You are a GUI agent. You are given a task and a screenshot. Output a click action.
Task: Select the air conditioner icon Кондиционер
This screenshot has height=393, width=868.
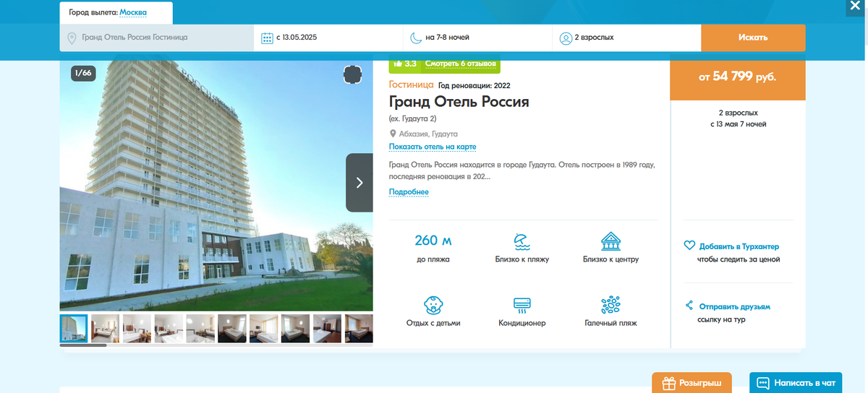[522, 305]
